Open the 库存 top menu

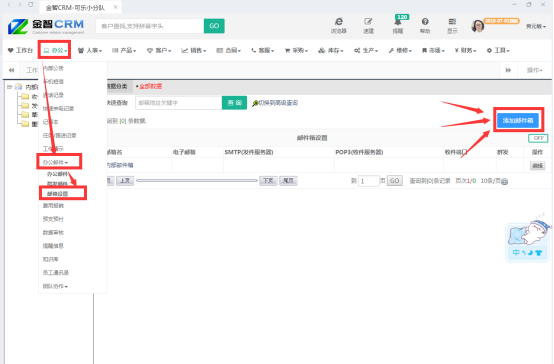(x=331, y=51)
